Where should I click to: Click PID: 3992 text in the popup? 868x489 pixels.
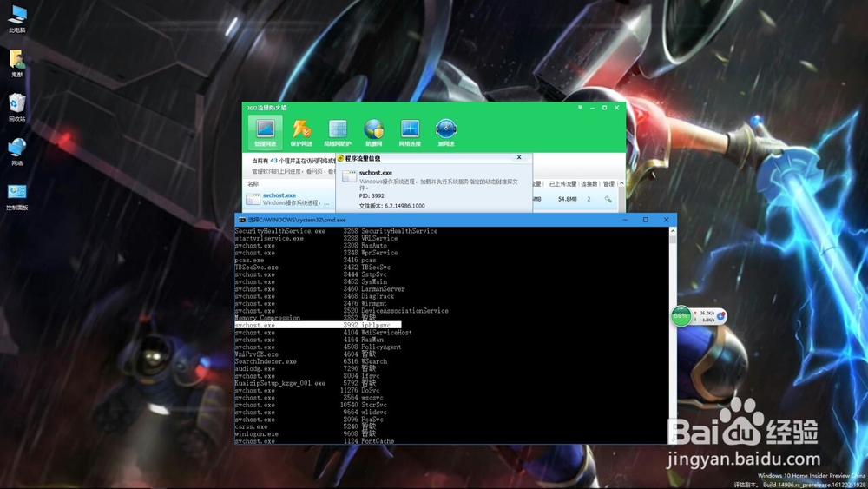372,195
